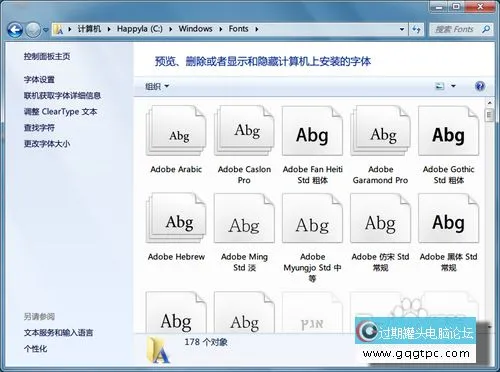The width and height of the screenshot is (500, 372).
Task: Select the Adobe 仿宋 Std font icon
Action: coord(380,218)
